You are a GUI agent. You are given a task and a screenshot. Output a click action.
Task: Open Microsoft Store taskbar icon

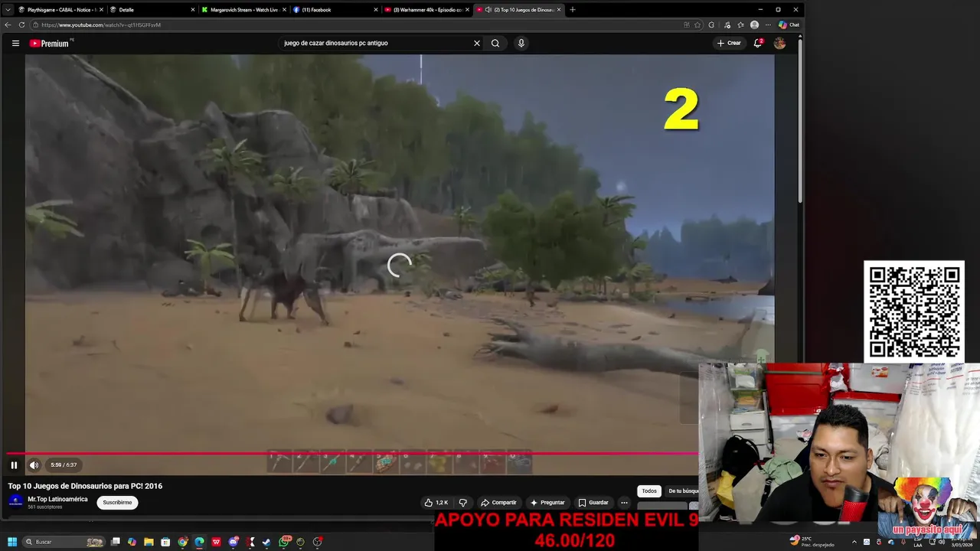pos(165,542)
